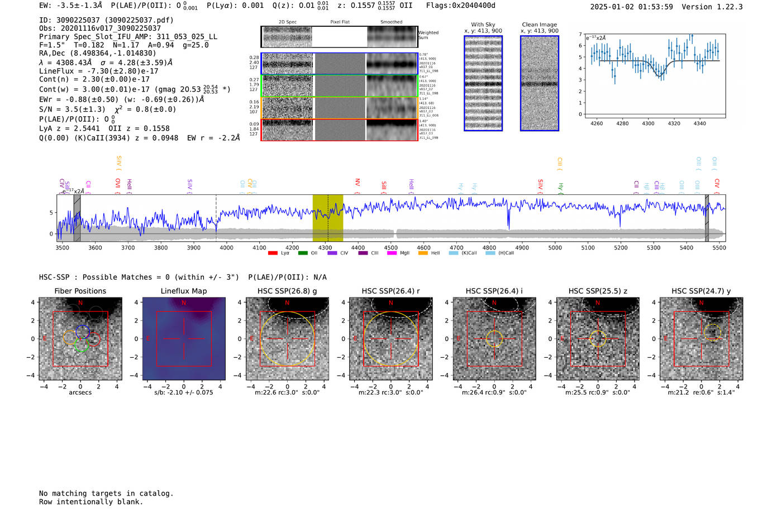Image resolution: width=782 pixels, height=532 pixels.
Task: Click the green OII legend swatch
Action: coord(303,253)
